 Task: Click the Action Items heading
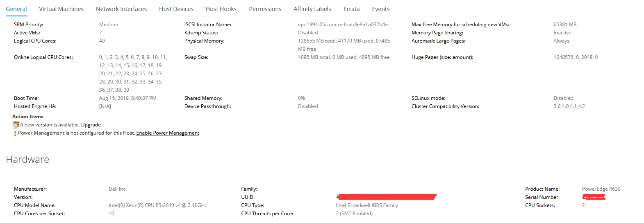pos(28,117)
